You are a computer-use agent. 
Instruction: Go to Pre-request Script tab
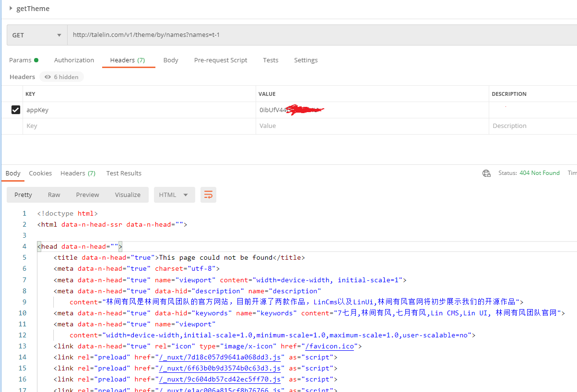(x=221, y=60)
